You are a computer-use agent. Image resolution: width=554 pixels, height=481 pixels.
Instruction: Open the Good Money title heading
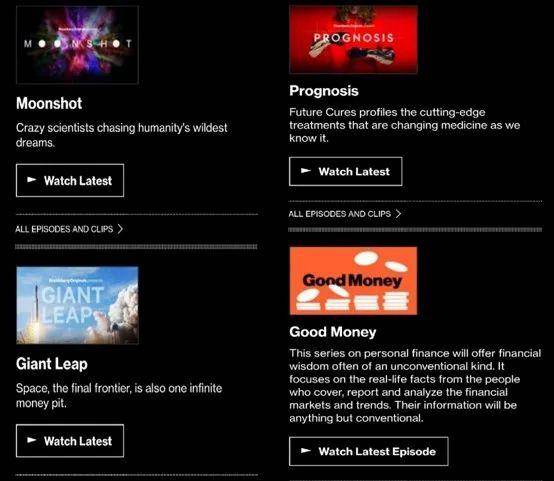coord(333,332)
